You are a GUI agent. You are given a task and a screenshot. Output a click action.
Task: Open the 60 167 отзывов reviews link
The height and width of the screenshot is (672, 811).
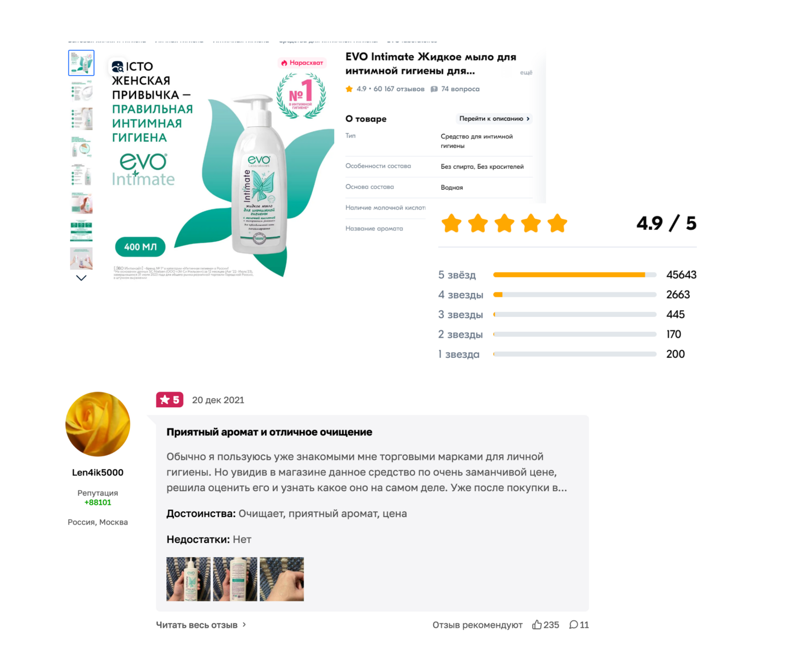399,89
